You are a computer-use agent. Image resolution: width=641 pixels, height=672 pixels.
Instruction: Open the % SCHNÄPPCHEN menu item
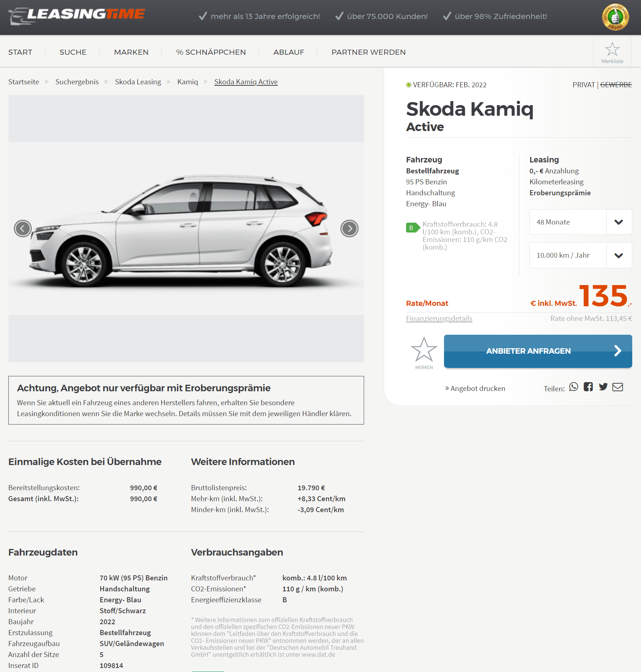211,52
